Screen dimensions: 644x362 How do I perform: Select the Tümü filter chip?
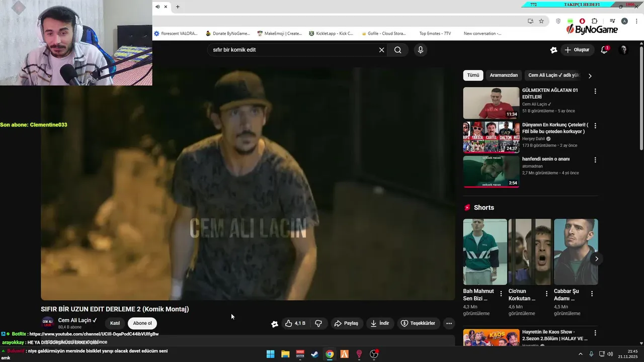point(473,75)
